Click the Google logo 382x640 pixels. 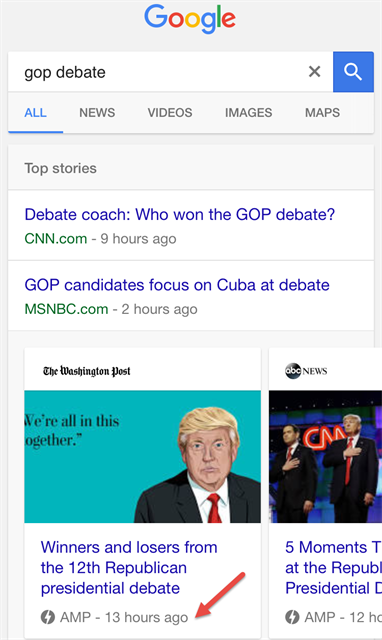(x=190, y=19)
